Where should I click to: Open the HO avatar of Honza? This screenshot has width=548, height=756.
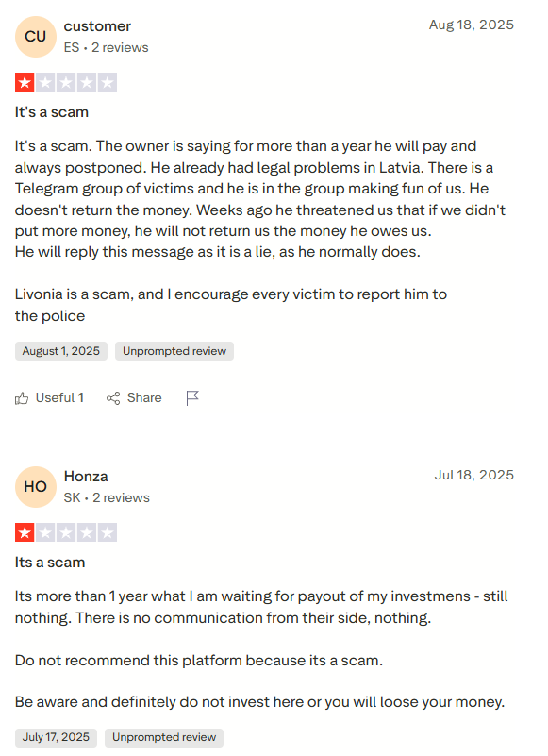[x=36, y=487]
